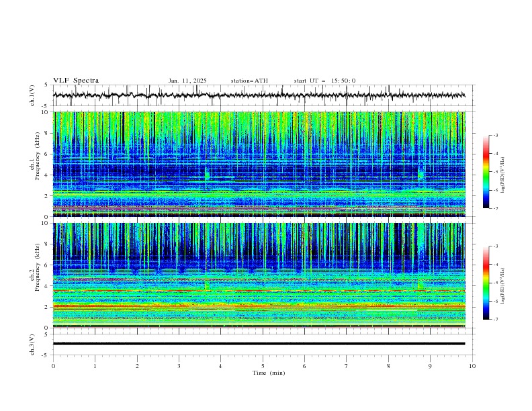Click the ch.1 spectrogram panel
This screenshot has height=411, width=532.
coord(259,164)
